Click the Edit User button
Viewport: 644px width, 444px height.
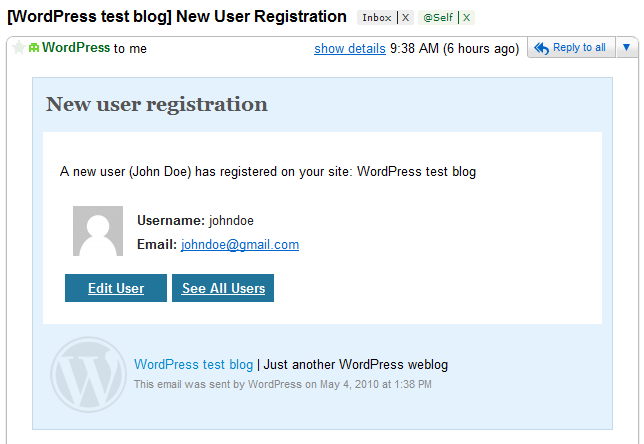pyautogui.click(x=116, y=288)
